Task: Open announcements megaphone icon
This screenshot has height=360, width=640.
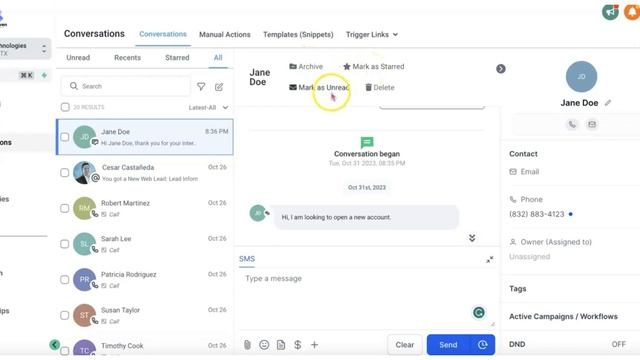Action: pyautogui.click(x=610, y=12)
